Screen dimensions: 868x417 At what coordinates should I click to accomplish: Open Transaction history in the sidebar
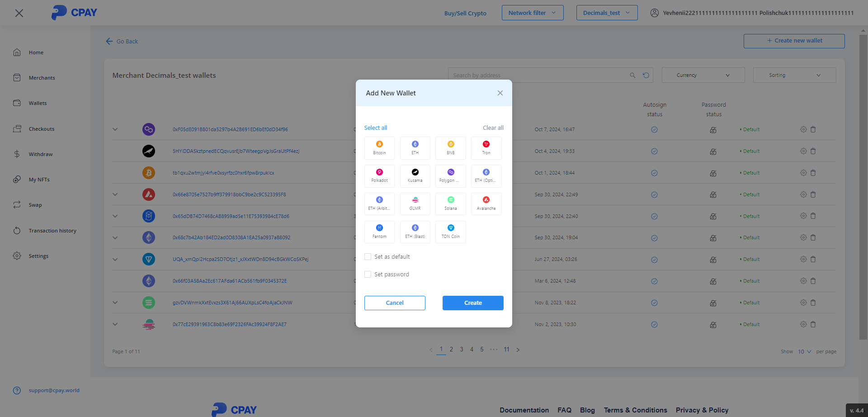[52, 231]
